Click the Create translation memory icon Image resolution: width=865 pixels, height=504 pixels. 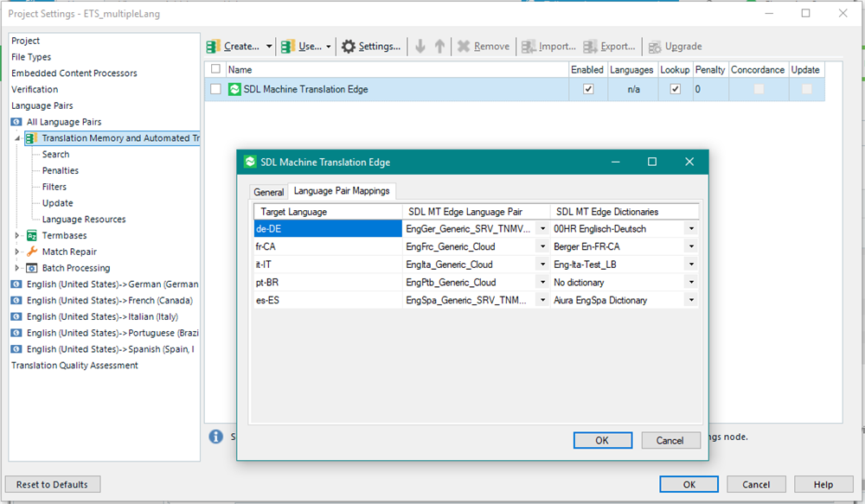[213, 47]
